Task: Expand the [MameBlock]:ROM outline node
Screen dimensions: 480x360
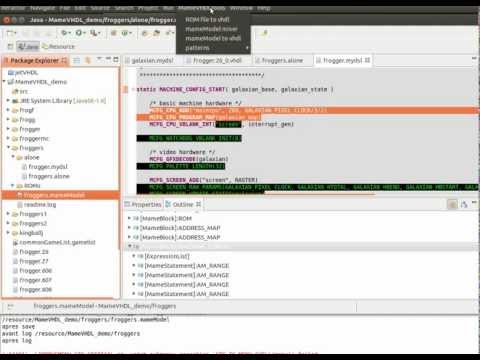Action: point(129,218)
